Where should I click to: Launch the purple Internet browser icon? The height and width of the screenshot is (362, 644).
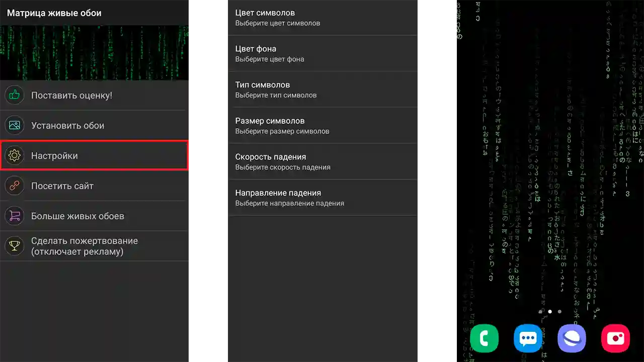coord(572,338)
